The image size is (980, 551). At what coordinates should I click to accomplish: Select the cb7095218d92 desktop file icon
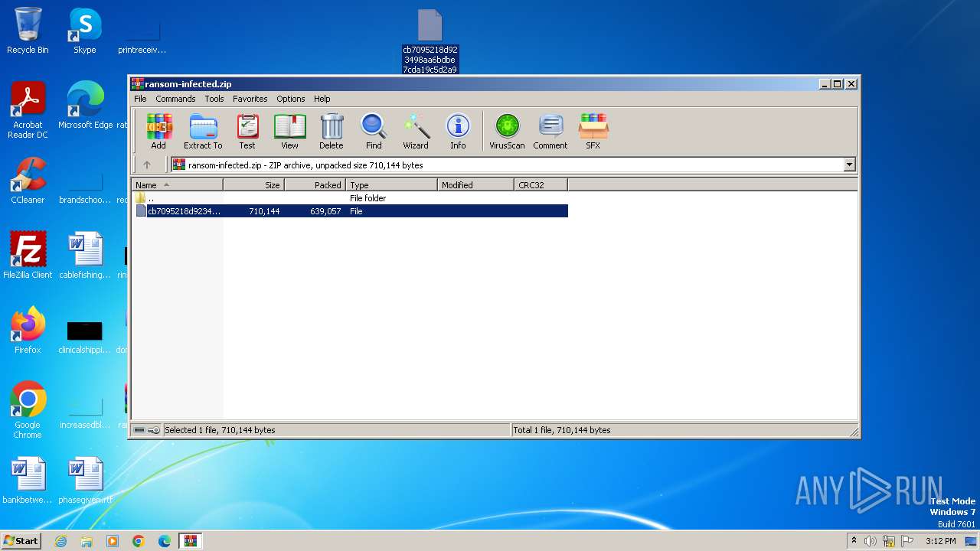tap(430, 41)
